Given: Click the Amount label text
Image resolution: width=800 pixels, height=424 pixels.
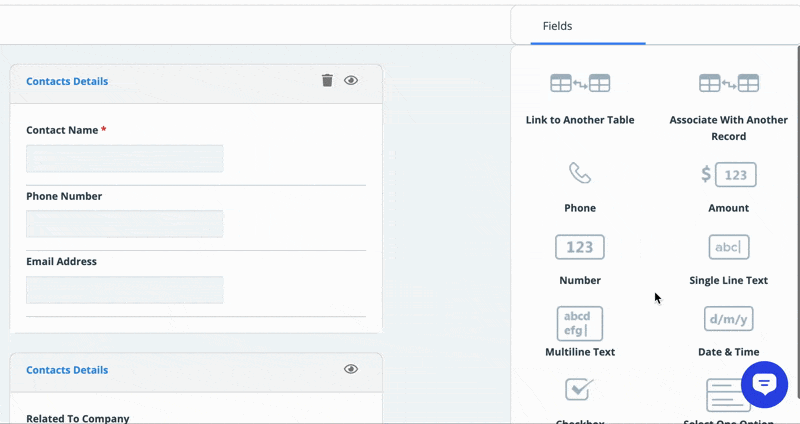Looking at the screenshot, I should tap(729, 208).
